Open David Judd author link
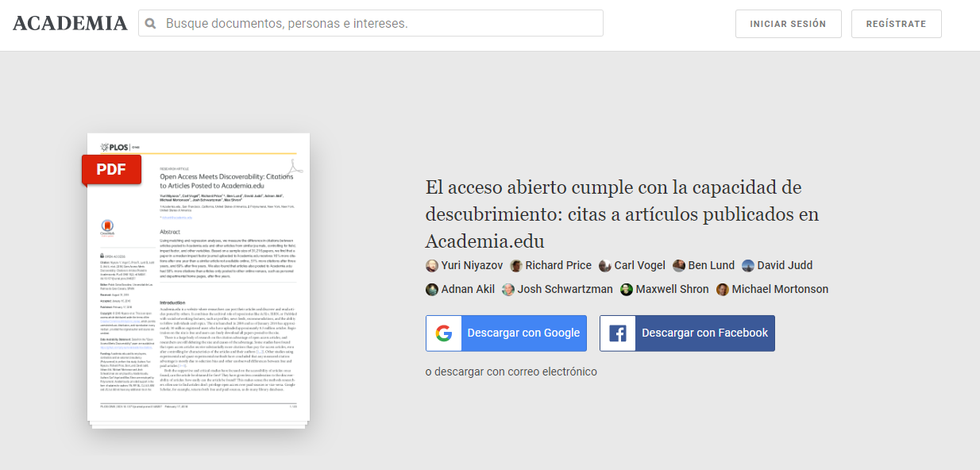980x470 pixels. tap(785, 266)
